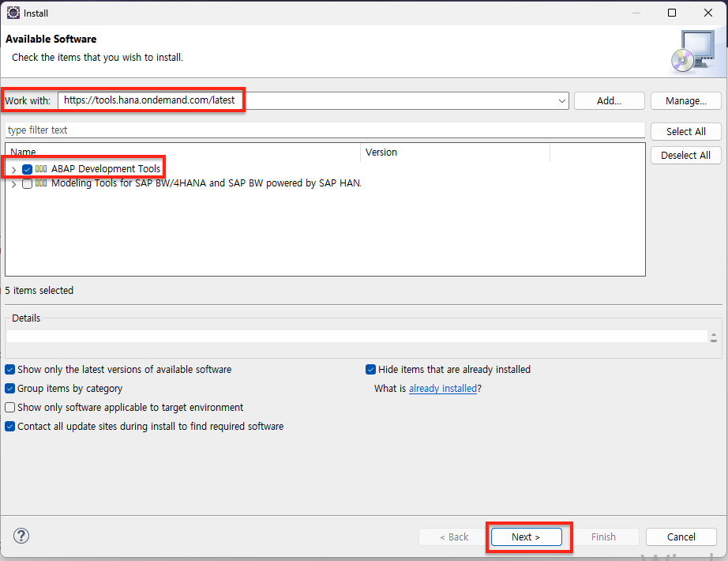728x561 pixels.
Task: Enable Show only software applicable to target environment
Action: pyautogui.click(x=9, y=408)
